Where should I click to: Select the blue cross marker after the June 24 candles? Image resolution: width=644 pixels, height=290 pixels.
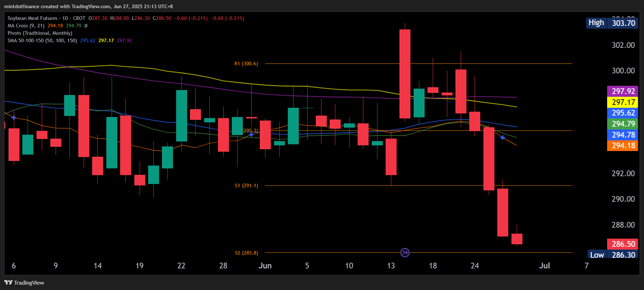503,137
